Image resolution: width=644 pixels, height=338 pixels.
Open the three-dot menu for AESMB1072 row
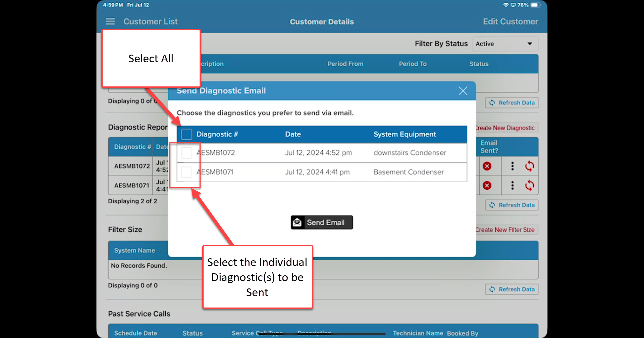(512, 166)
